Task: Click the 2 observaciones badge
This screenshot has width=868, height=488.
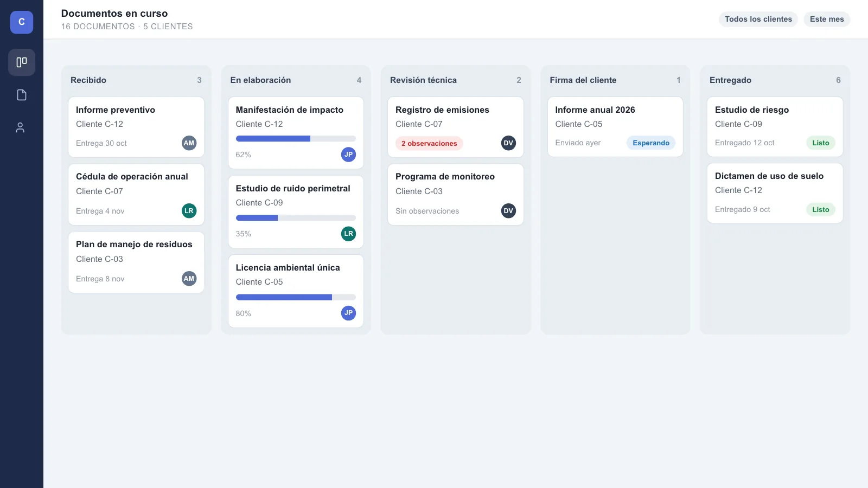Action: point(429,143)
